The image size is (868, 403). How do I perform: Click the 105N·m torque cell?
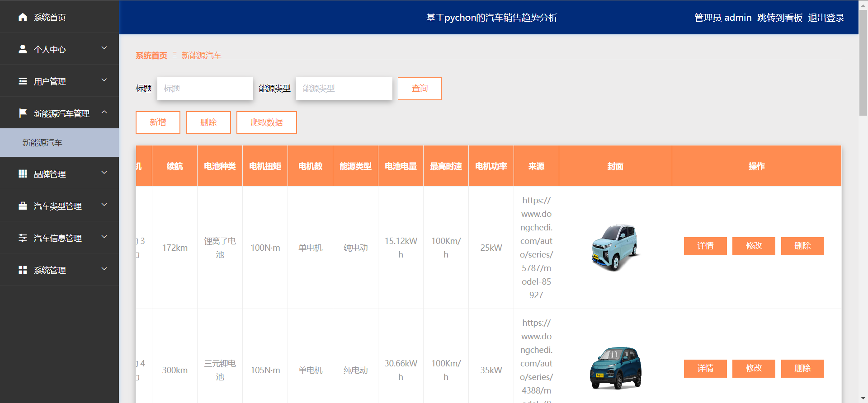[265, 370]
